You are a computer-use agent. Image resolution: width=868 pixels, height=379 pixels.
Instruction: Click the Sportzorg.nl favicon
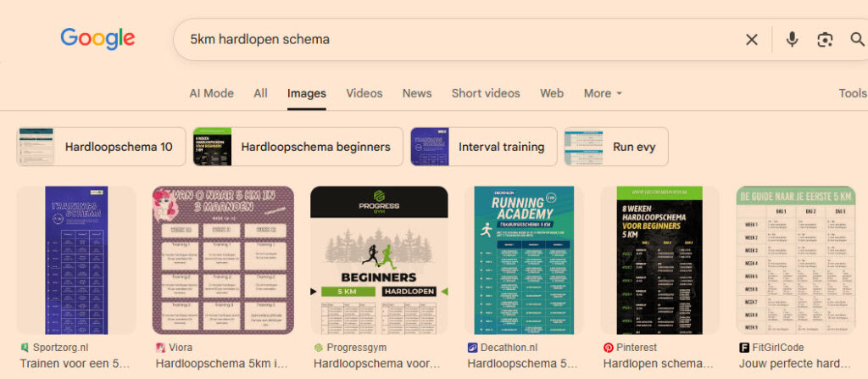(25, 348)
